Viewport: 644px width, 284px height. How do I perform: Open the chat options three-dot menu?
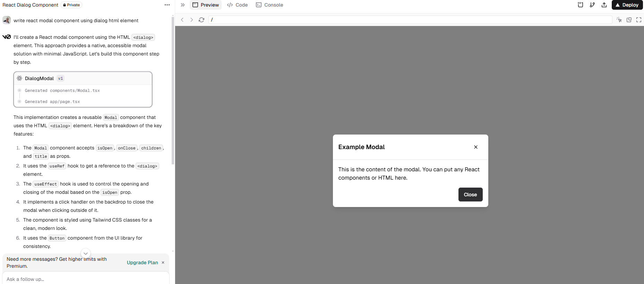coord(167,5)
